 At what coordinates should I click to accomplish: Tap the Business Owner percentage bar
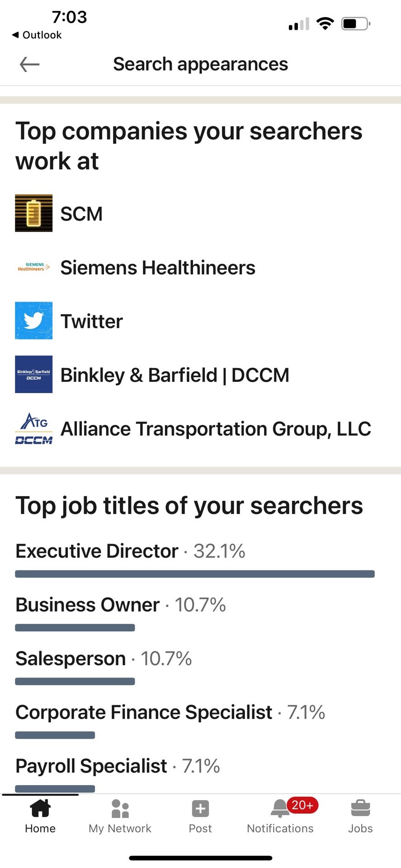click(75, 628)
